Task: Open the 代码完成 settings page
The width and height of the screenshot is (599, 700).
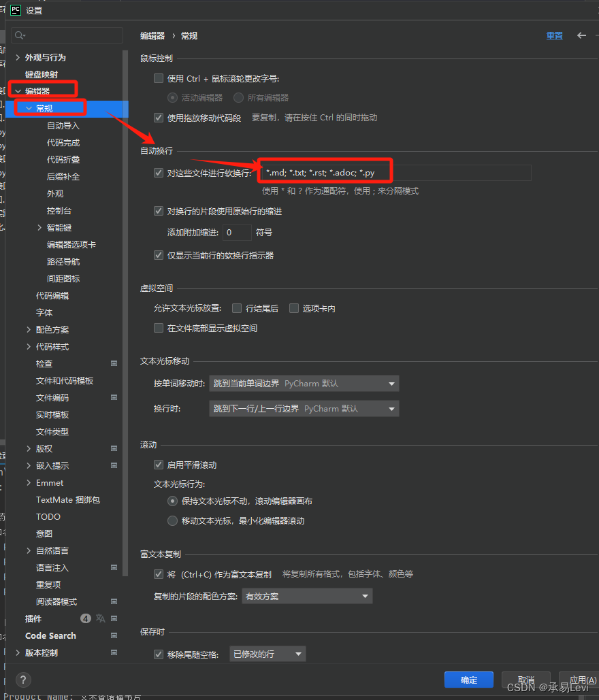Action: click(x=63, y=142)
